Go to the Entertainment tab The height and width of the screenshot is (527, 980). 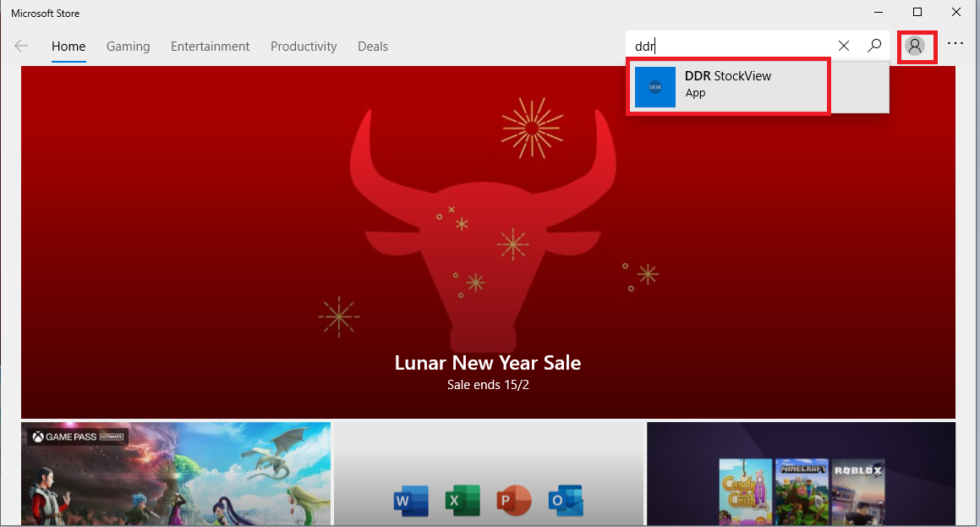click(210, 47)
